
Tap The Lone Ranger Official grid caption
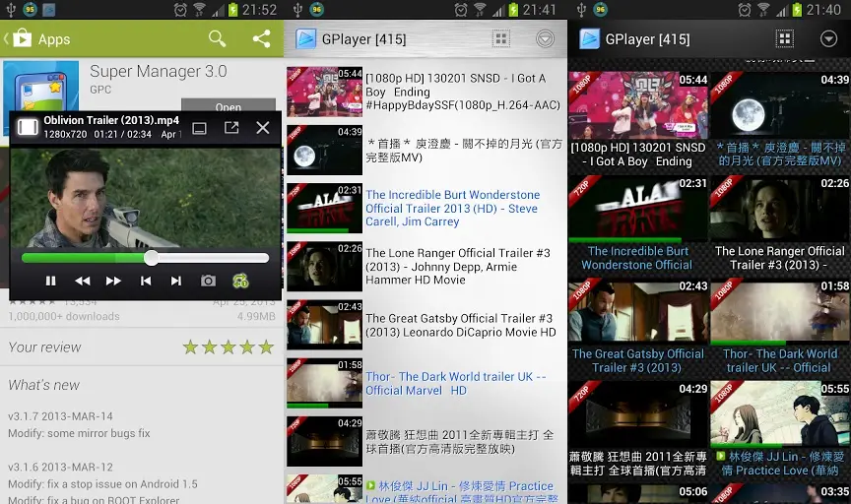(x=780, y=258)
